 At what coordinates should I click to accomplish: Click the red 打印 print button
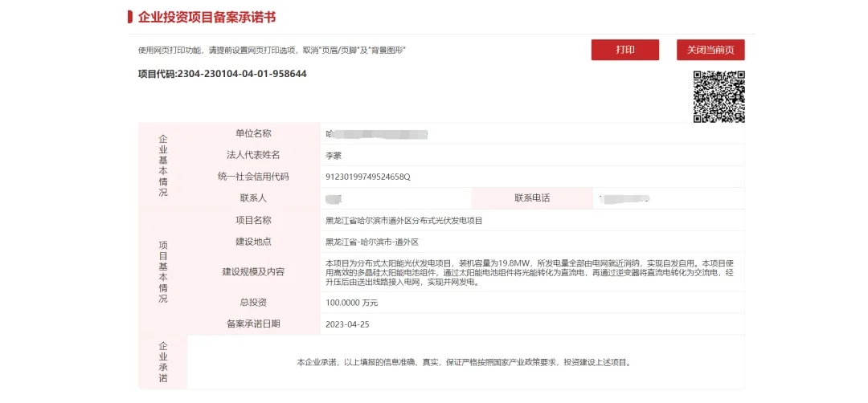(625, 50)
